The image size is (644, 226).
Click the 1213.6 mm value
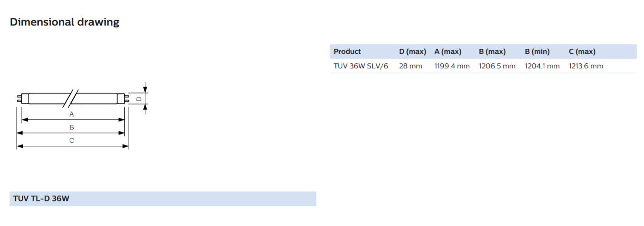point(586,66)
